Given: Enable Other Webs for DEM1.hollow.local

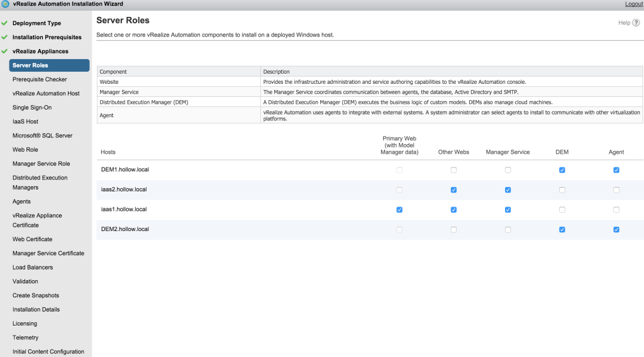Looking at the screenshot, I should (453, 170).
